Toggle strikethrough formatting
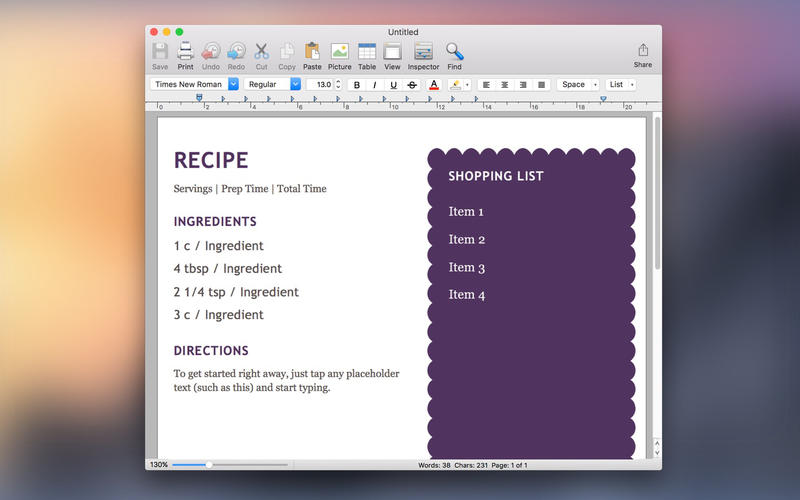The width and height of the screenshot is (800, 500). (412, 85)
